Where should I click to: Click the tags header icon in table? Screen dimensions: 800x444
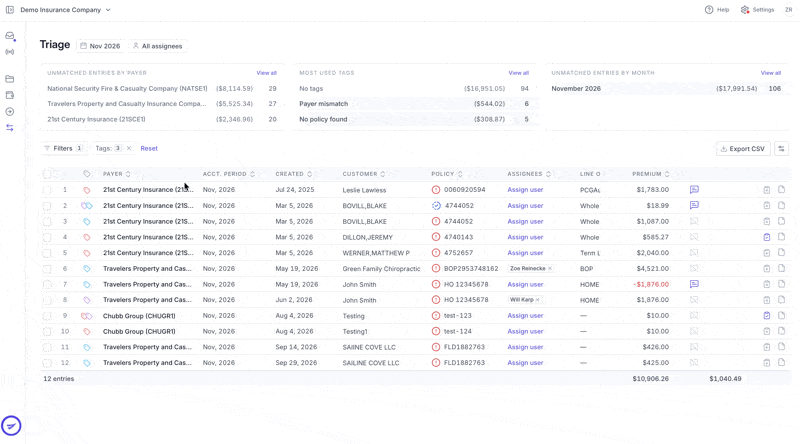tap(87, 174)
